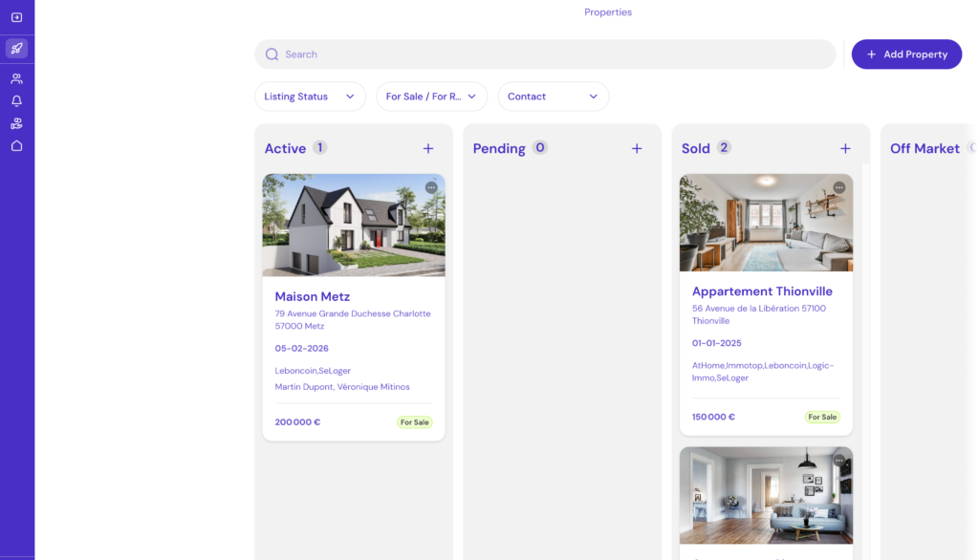This screenshot has width=979, height=560.
Task: Open options menu on Appartement Thionville card
Action: pyautogui.click(x=839, y=187)
